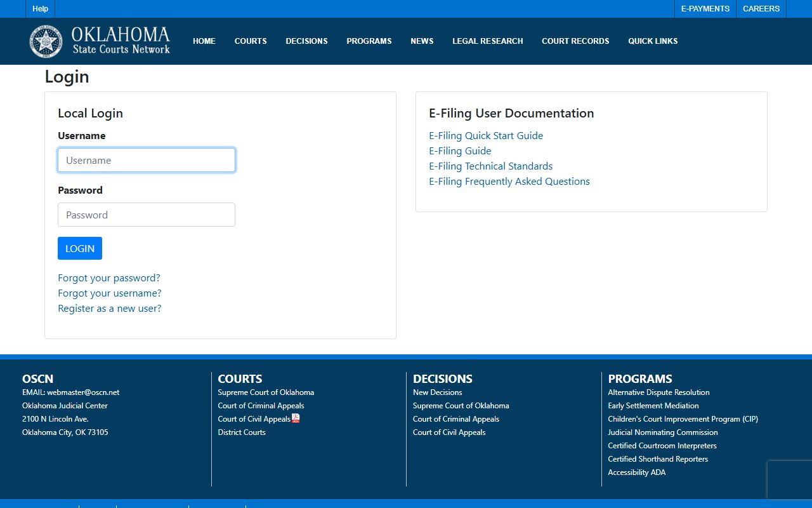The width and height of the screenshot is (812, 508).
Task: Click the PROGRAMS footer heading
Action: [640, 379]
